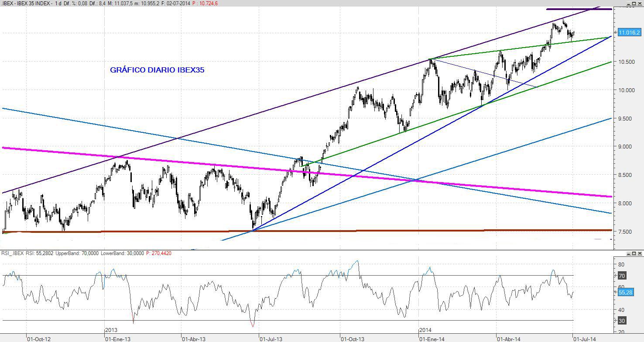The height and width of the screenshot is (342, 644).
Task: Close the IBEX 35 price chart panel
Action: pos(640,3)
